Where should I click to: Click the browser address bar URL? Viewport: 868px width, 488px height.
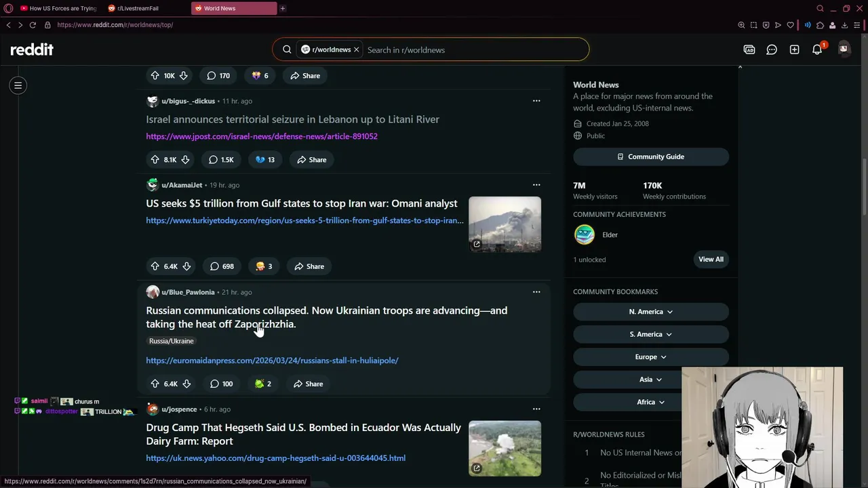115,25
